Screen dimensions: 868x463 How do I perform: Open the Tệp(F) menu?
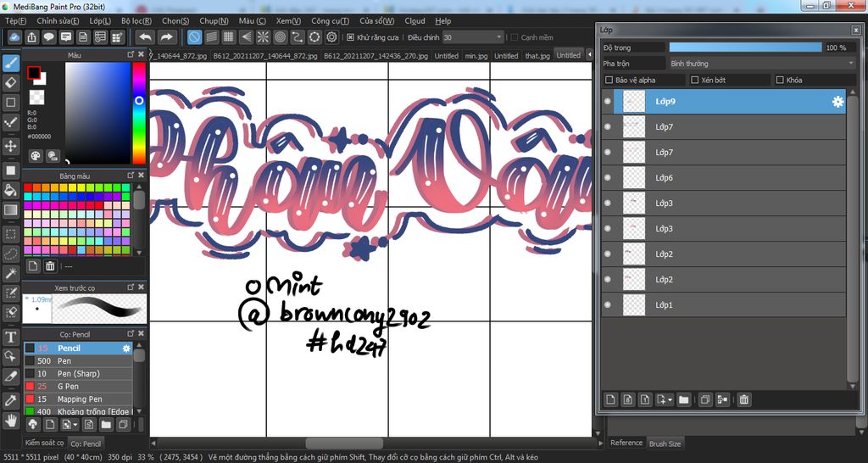coord(16,21)
